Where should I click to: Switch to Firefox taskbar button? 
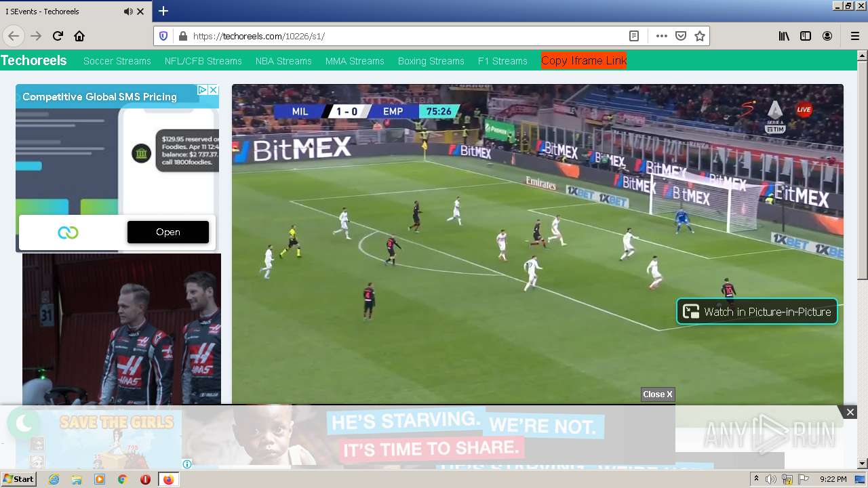click(x=168, y=479)
